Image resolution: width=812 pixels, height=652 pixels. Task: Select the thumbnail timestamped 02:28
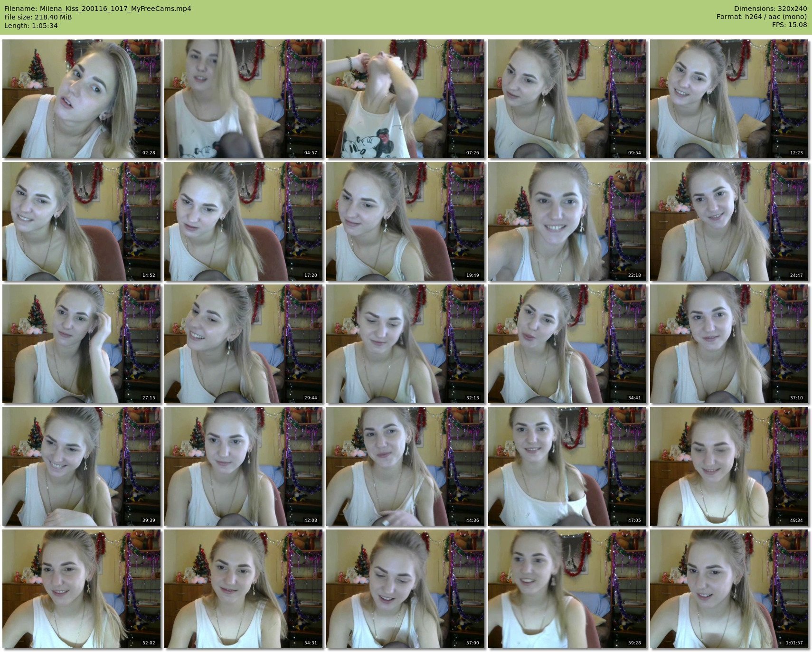(x=81, y=99)
